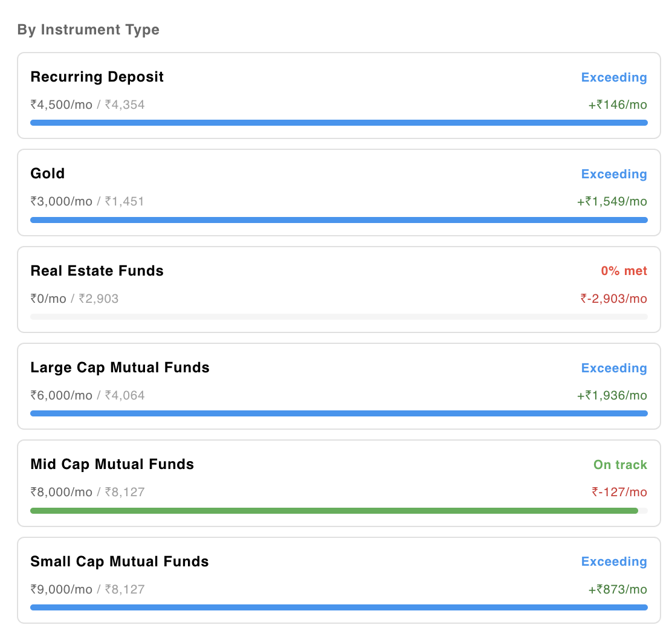This screenshot has height=631, width=672.
Task: Click the By Instrument Type heading
Action: pyautogui.click(x=88, y=30)
